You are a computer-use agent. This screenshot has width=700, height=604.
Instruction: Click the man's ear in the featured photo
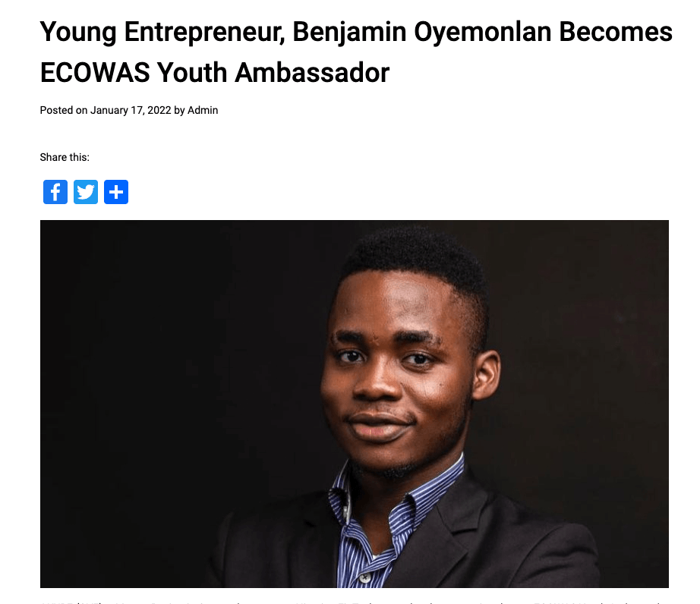click(487, 375)
